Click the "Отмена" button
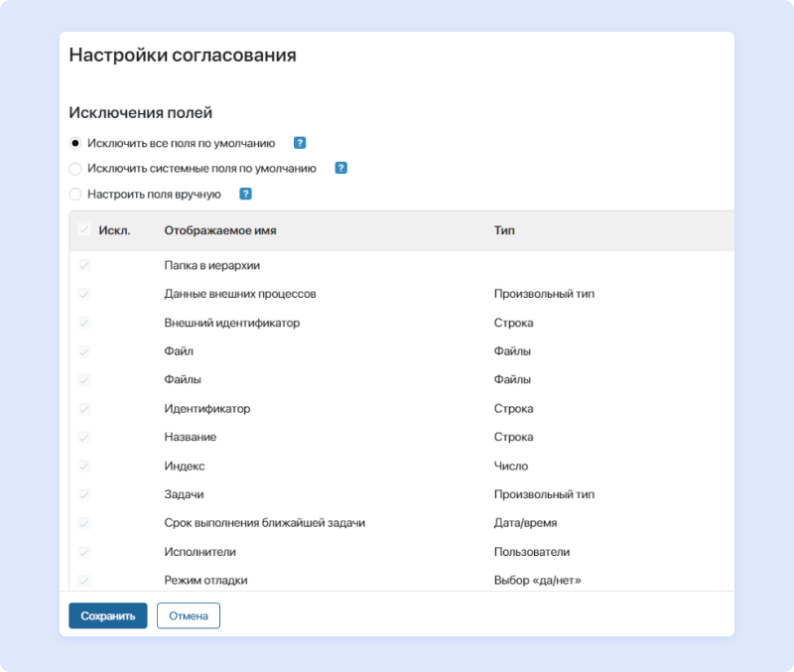 coord(189,615)
